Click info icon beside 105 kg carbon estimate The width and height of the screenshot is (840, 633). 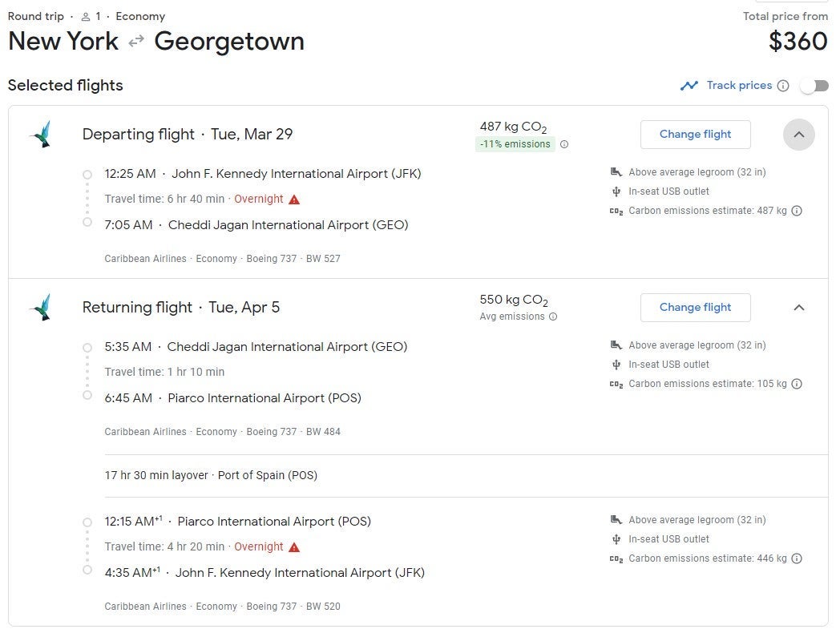(x=797, y=385)
